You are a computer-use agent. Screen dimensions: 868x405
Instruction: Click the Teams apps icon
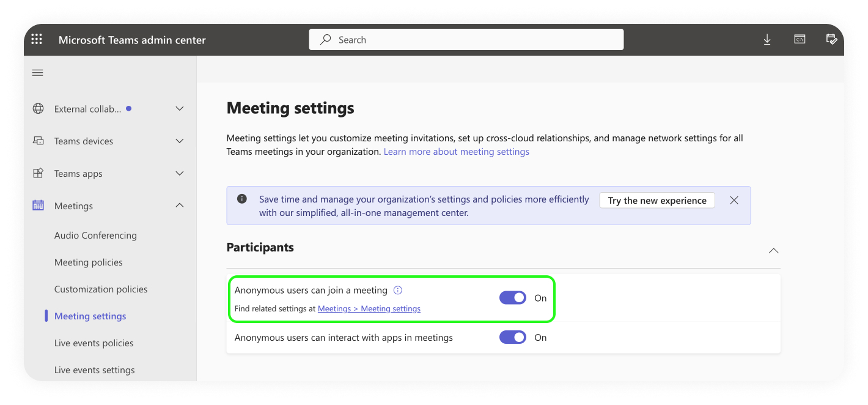click(38, 173)
